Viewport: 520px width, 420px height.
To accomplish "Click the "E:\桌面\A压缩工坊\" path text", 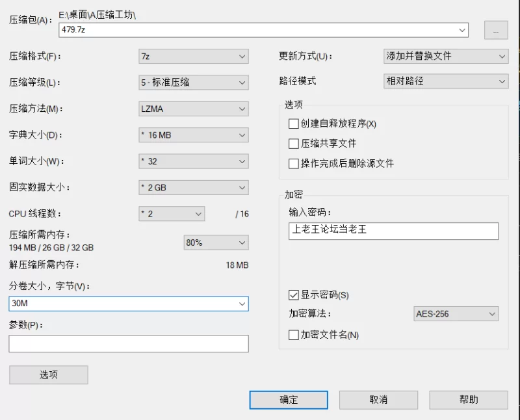I will click(x=97, y=15).
